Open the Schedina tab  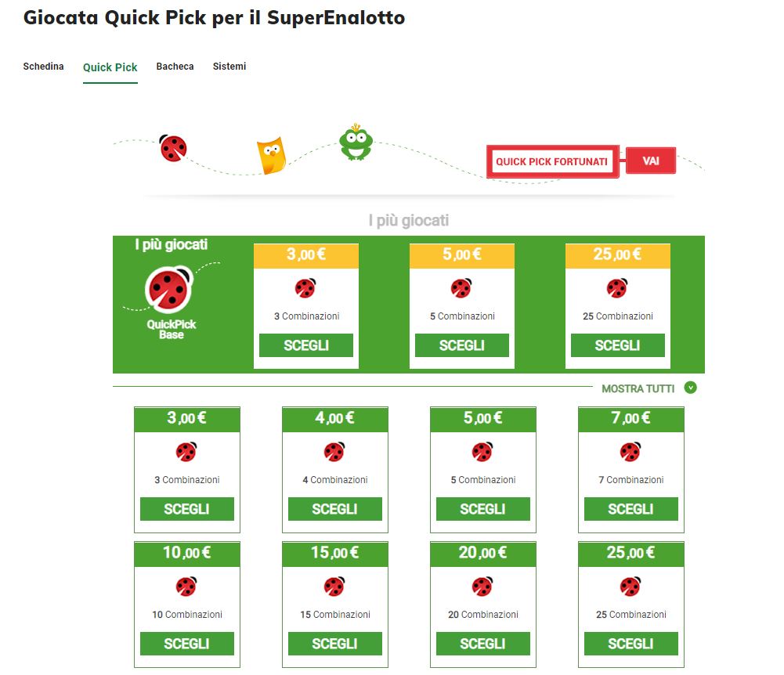(x=44, y=67)
